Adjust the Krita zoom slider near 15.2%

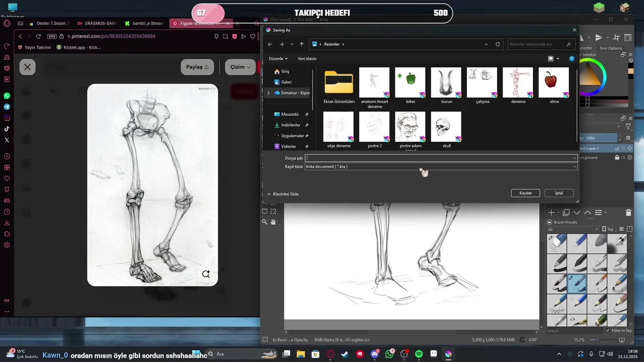point(603,340)
